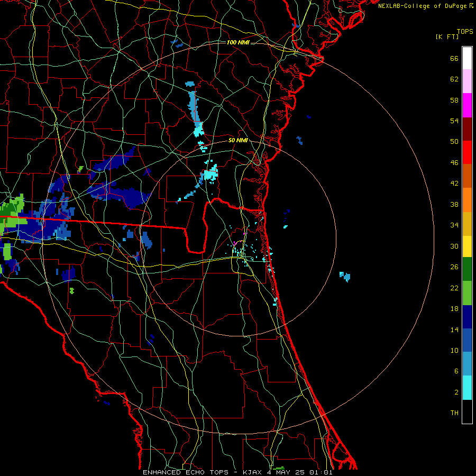Click the bright red 46 legend swatch

pos(467,152)
